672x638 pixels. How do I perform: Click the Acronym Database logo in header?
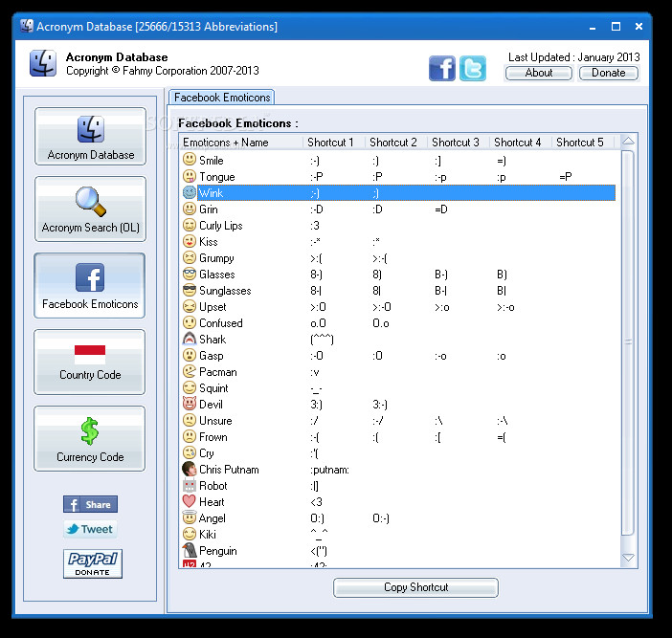(x=43, y=63)
